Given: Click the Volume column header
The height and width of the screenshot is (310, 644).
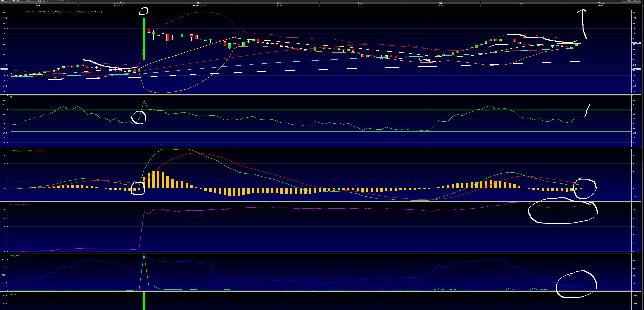Looking at the screenshot, I should (x=601, y=3).
